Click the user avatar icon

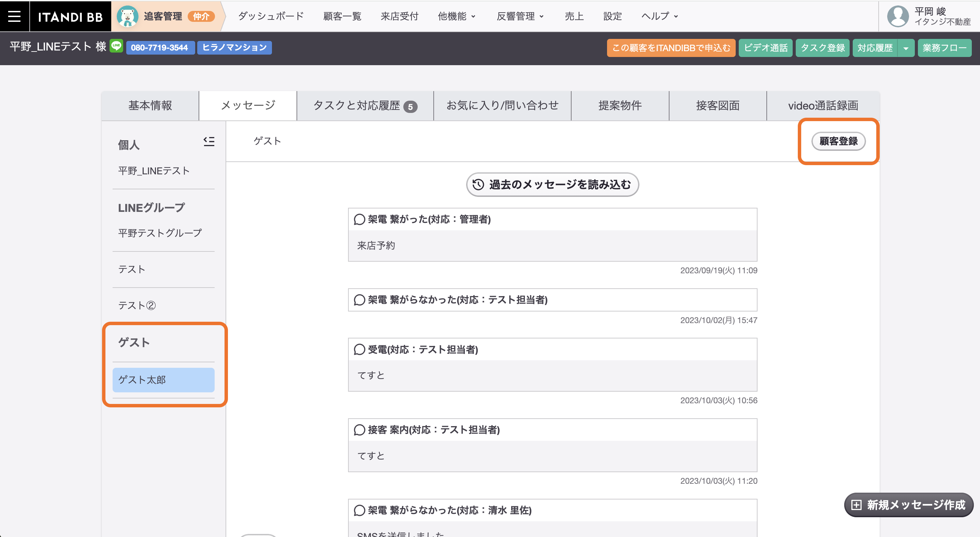click(x=898, y=16)
